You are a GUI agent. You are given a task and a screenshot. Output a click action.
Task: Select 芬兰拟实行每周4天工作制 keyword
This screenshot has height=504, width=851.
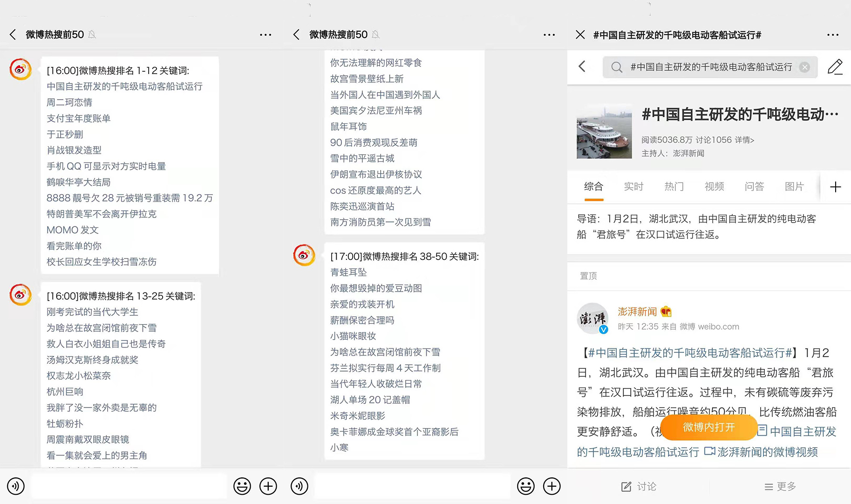(386, 368)
